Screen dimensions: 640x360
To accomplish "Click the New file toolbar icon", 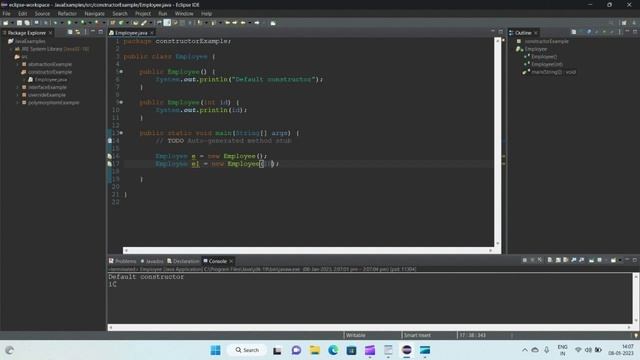I will point(5,23).
